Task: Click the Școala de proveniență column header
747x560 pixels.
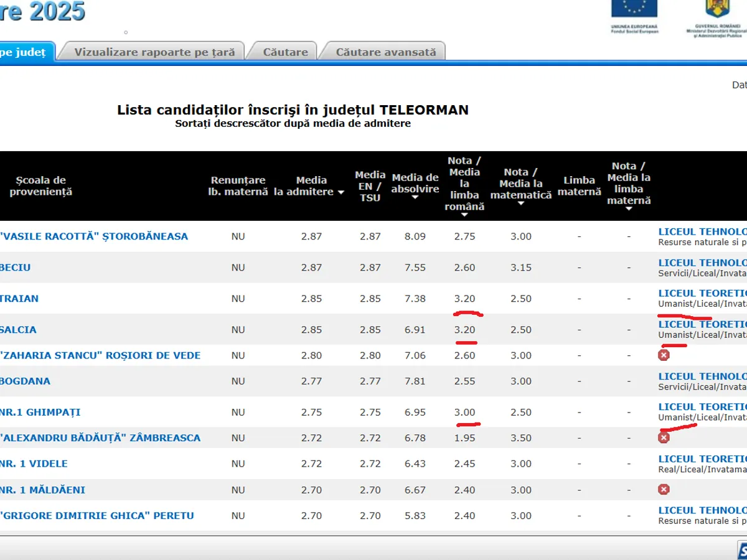Action: pos(41,186)
